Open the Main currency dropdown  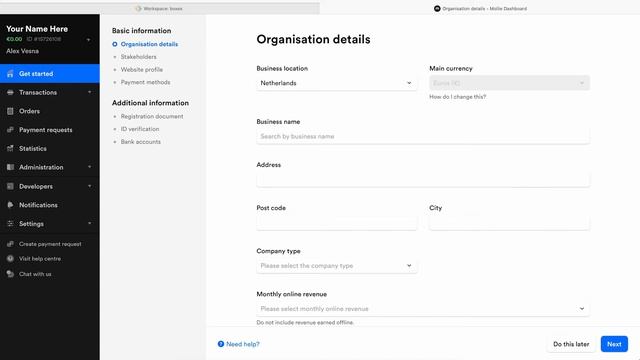(x=509, y=83)
